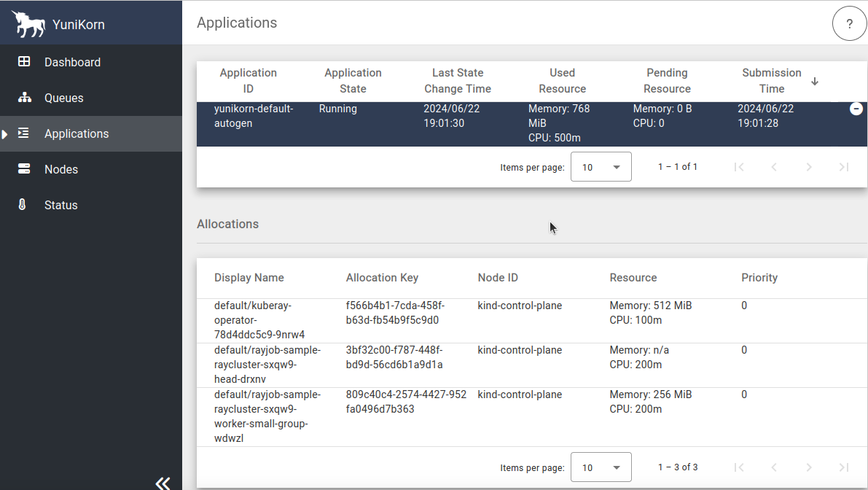The height and width of the screenshot is (490, 868).
Task: Toggle sort arrow on Submission Time column
Action: click(x=815, y=81)
